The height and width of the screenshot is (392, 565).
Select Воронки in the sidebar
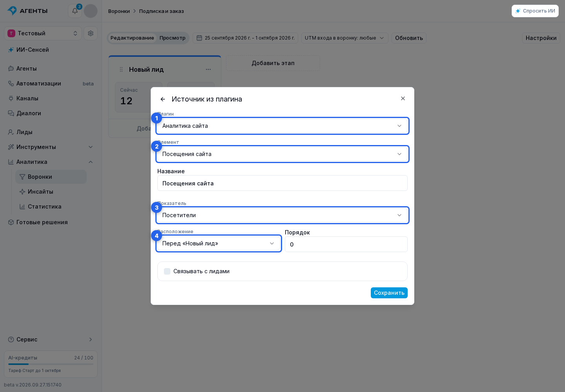(x=51, y=177)
